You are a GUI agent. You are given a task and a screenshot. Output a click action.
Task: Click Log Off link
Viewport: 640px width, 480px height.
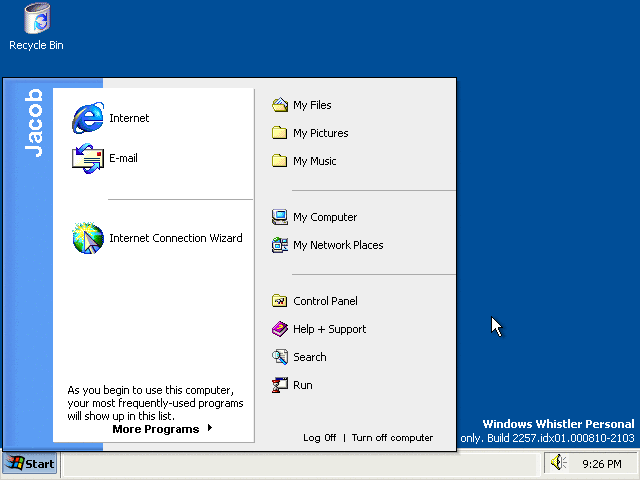320,438
